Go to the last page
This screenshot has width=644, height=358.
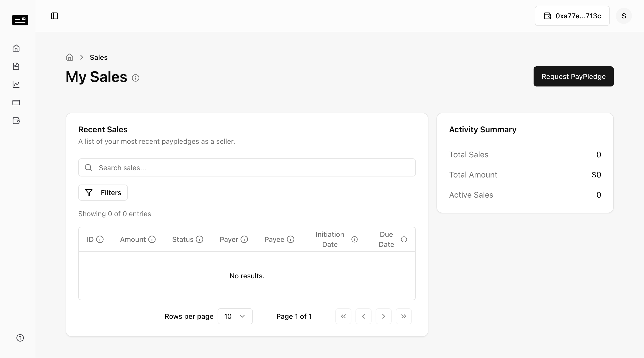(x=404, y=316)
